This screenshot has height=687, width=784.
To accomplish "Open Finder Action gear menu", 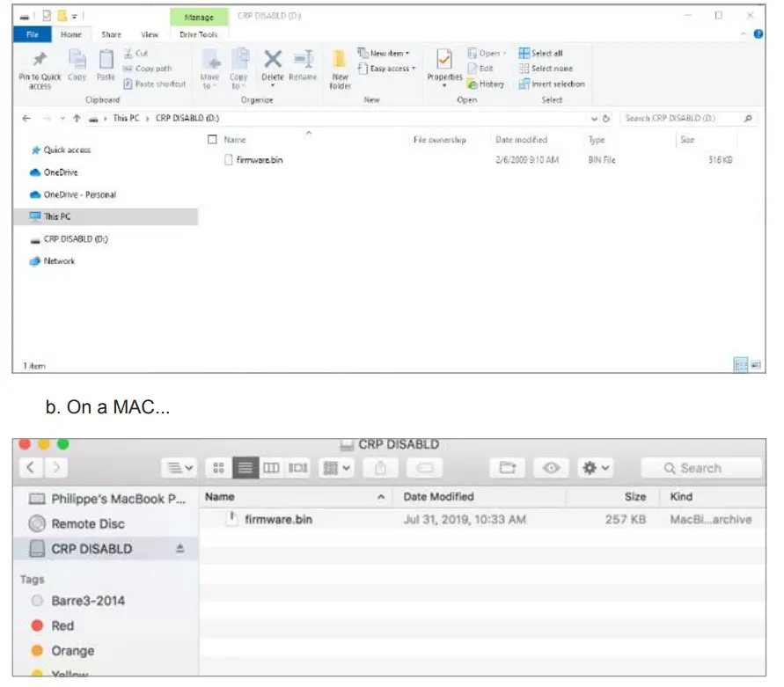I will [x=596, y=468].
